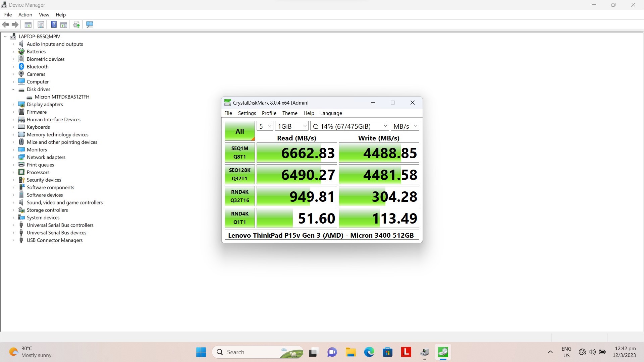The height and width of the screenshot is (362, 644).
Task: Switch to Device Manager taskbar icon
Action: [425, 352]
